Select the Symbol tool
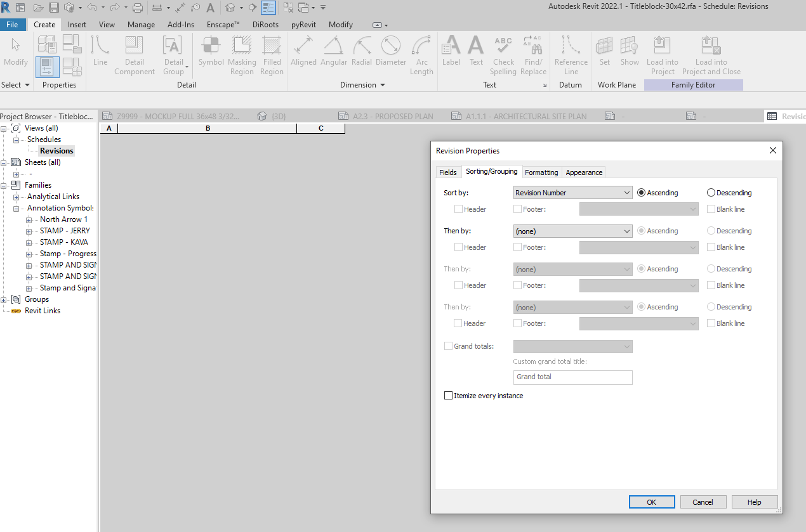Image resolution: width=806 pixels, height=532 pixels. point(211,51)
